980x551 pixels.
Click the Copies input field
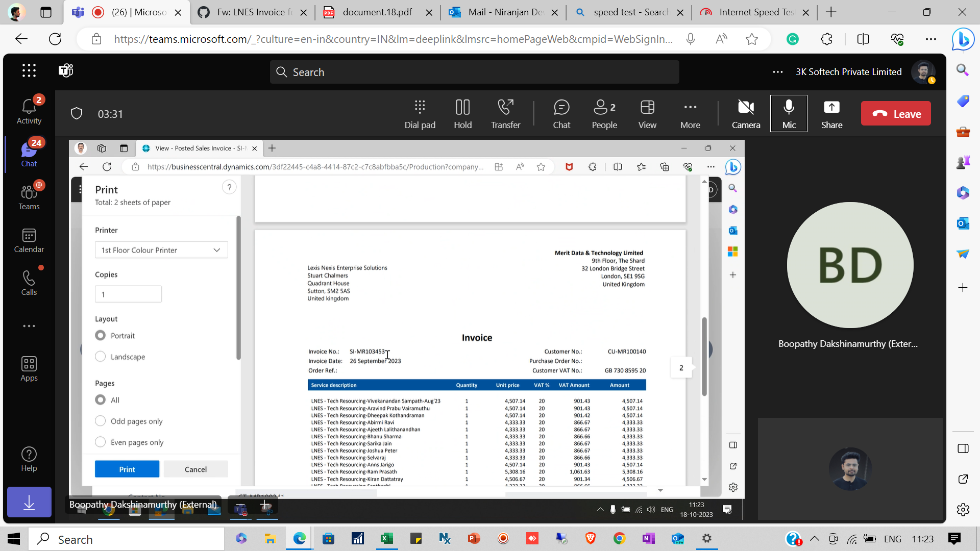(x=128, y=294)
